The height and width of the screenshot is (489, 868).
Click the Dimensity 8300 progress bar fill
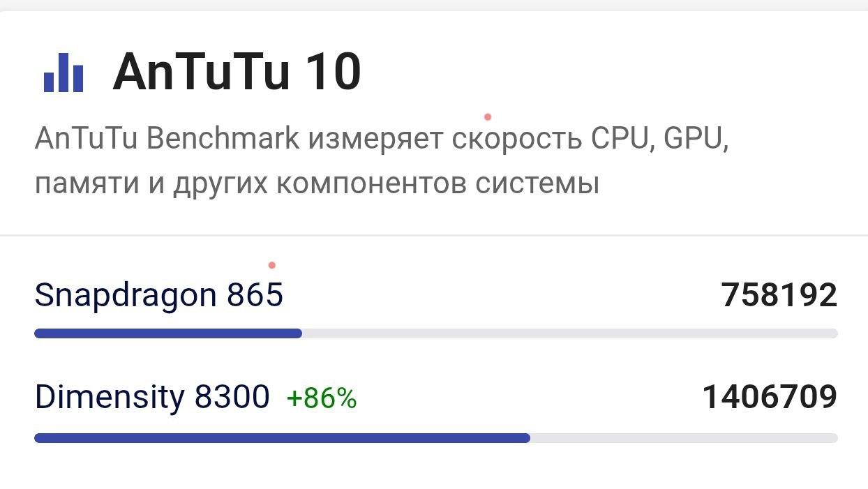coord(282,438)
